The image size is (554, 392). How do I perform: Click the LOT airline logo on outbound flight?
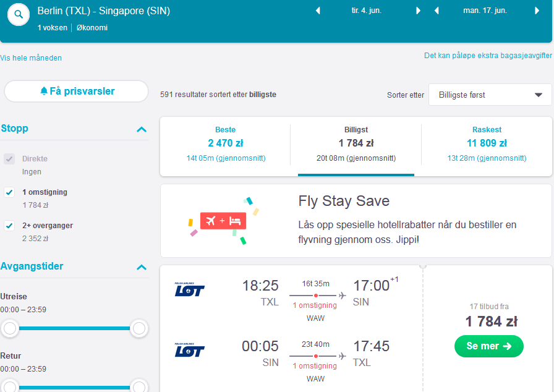189,289
